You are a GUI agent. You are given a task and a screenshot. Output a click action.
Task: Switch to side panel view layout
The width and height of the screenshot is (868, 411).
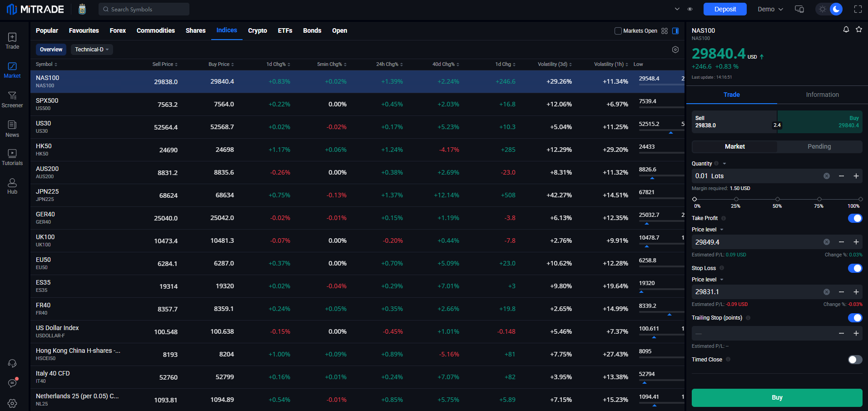(675, 31)
